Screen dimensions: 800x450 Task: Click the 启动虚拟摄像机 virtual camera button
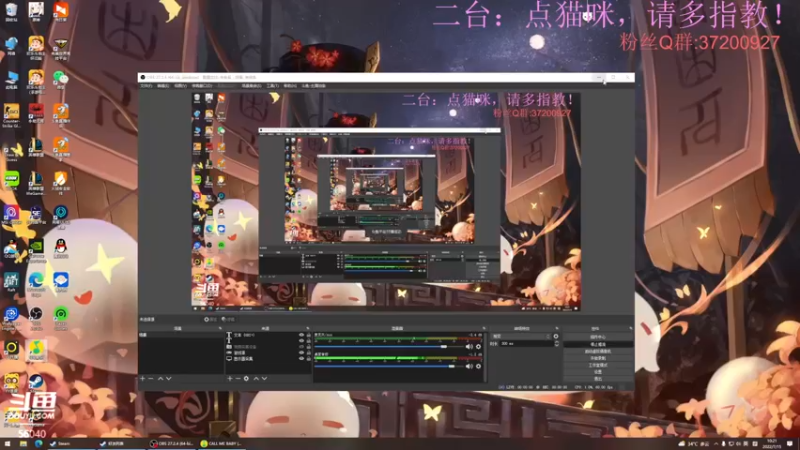598,352
